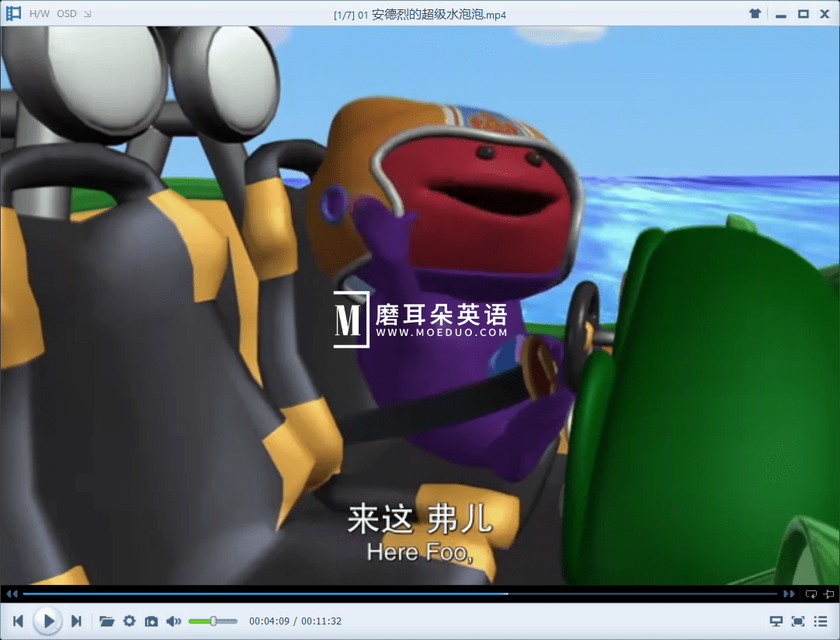Viewport: 840px width, 640px height.
Task: Go to previous track
Action: pos(18,621)
